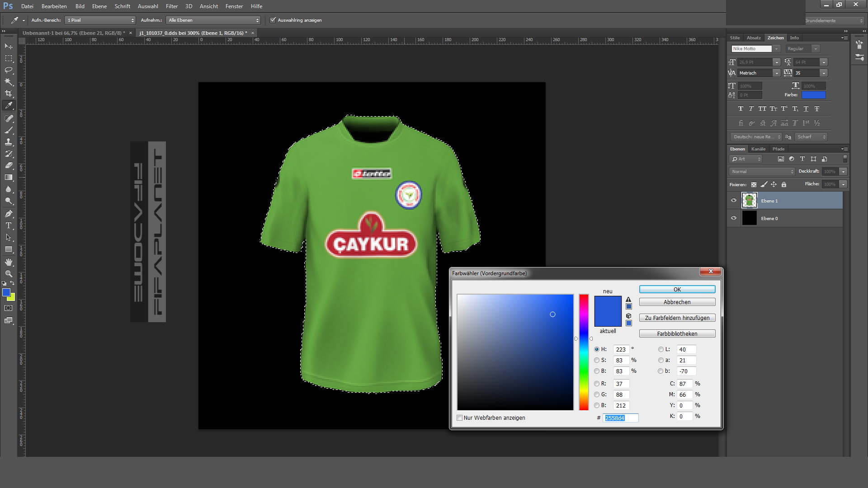Select the Hand tool

click(x=9, y=262)
